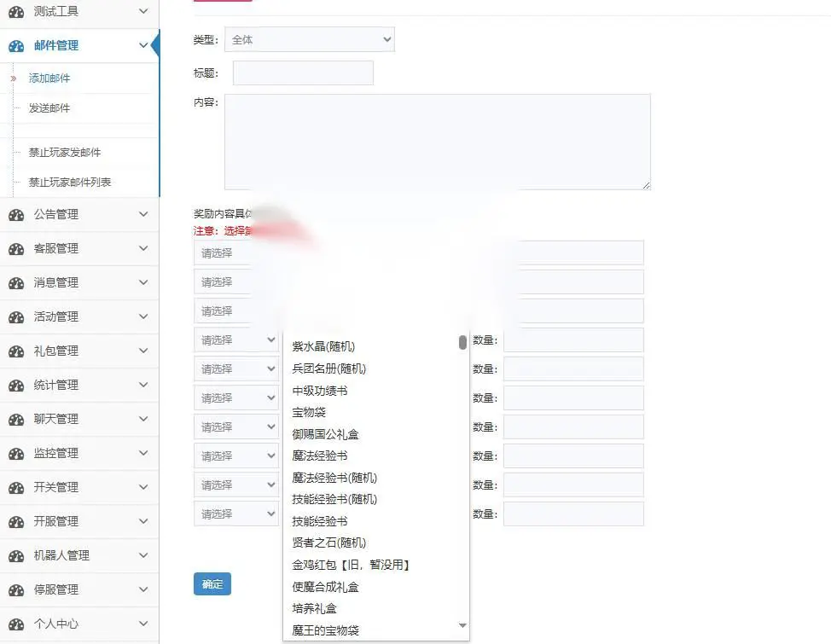831x644 pixels.
Task: Expand the 统计管理 chevron arrow
Action: coord(143,385)
